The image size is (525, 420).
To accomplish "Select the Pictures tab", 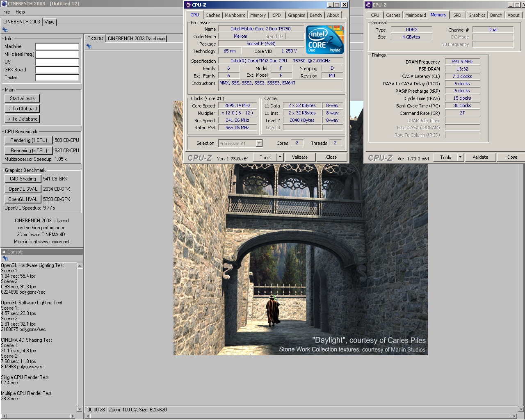I will pos(95,38).
